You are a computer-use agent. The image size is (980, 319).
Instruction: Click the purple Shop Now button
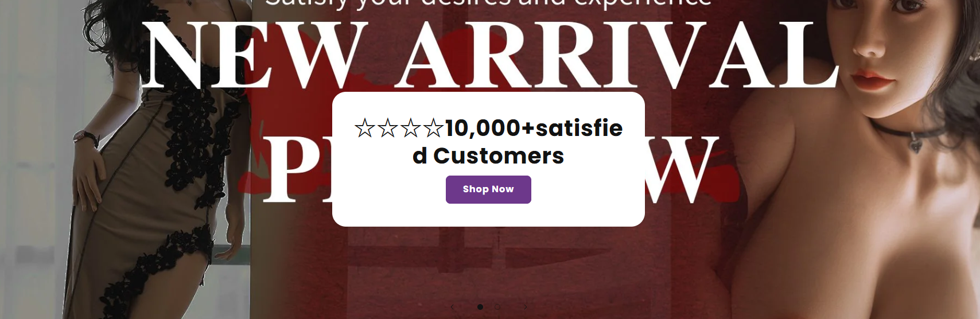[x=488, y=189]
